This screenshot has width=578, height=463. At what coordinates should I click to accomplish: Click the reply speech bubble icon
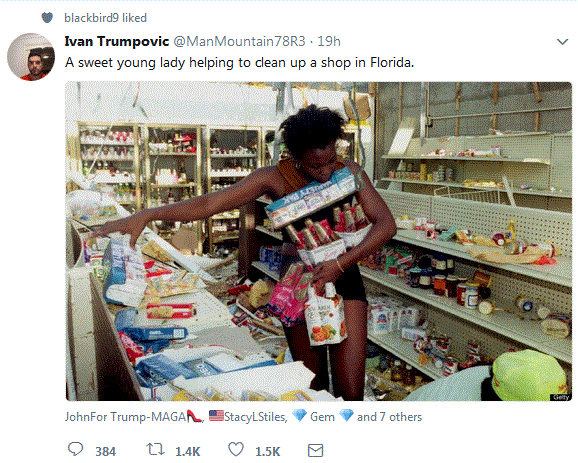[x=76, y=449]
